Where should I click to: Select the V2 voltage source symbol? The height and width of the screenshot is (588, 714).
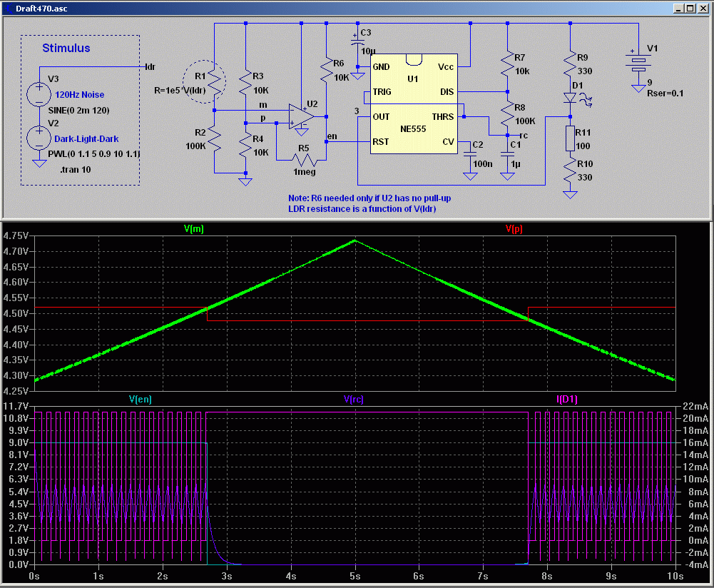pos(39,138)
